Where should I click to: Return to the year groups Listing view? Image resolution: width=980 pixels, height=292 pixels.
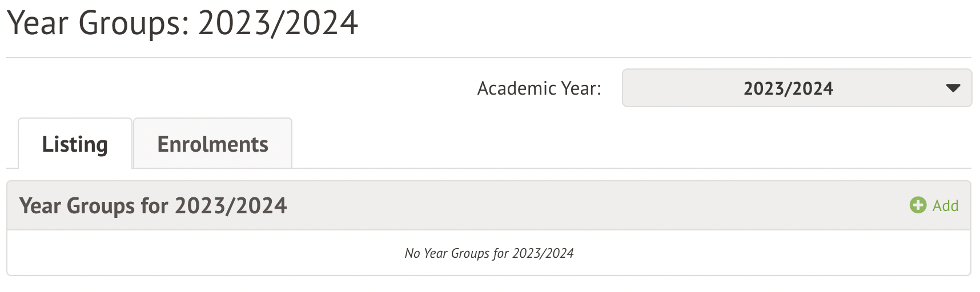tap(75, 144)
